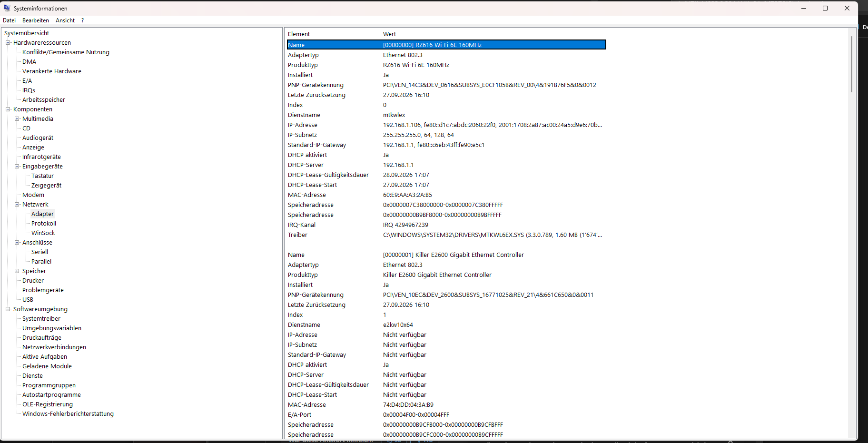This screenshot has width=868, height=443.
Task: Select the WinSock tree entry
Action: coord(43,233)
